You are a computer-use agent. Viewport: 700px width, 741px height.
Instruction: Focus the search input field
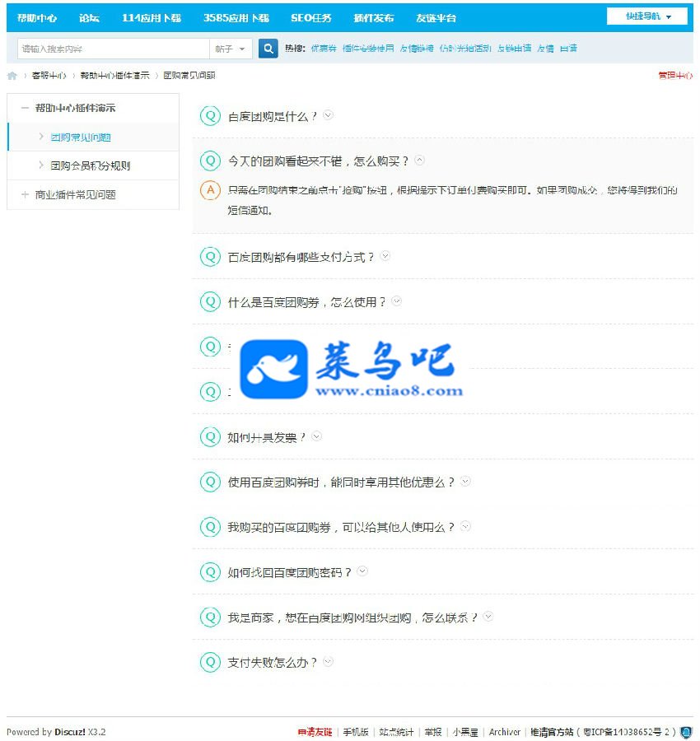114,49
